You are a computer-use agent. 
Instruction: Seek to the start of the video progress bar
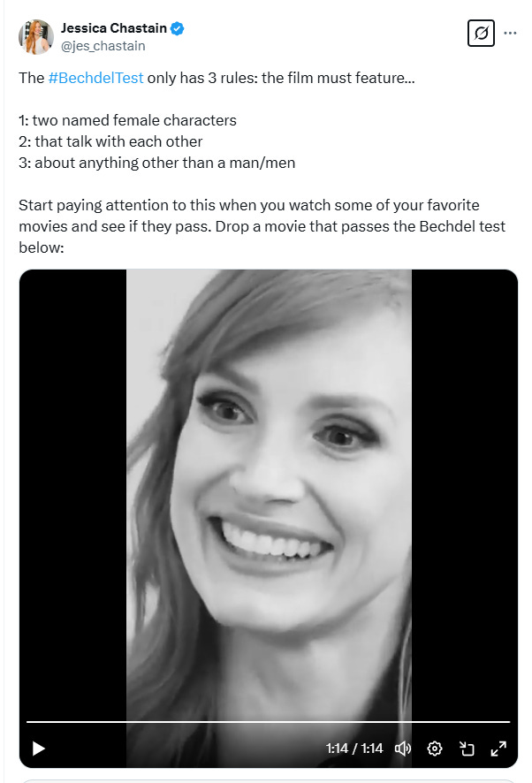(x=27, y=721)
